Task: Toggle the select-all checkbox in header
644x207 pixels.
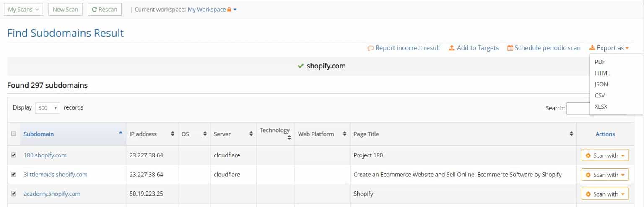Action: coord(13,134)
